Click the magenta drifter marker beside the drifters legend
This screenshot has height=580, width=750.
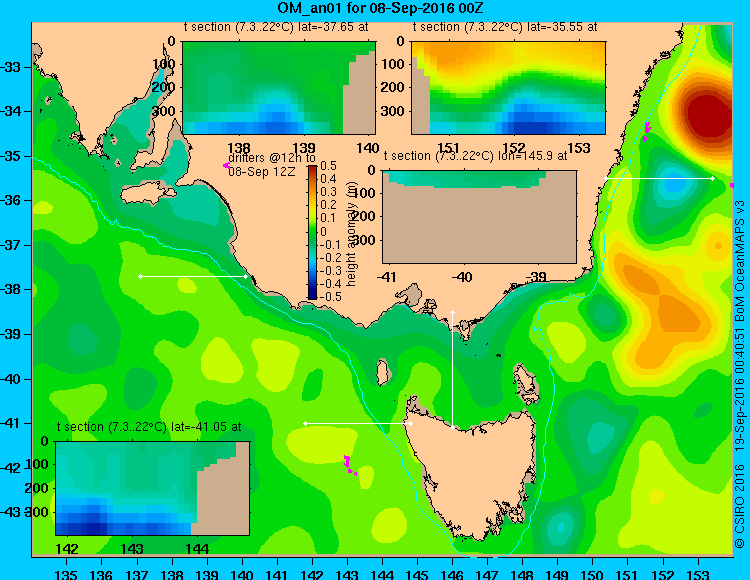[226, 165]
